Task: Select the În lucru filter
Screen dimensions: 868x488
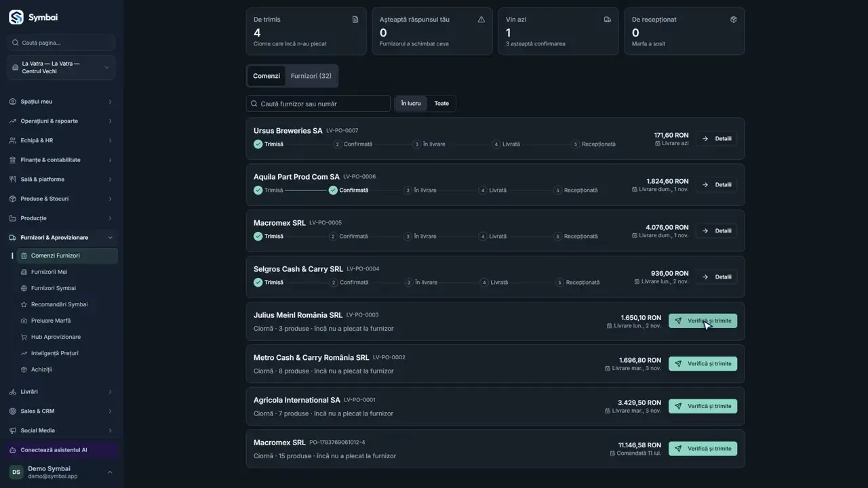Action: pyautogui.click(x=411, y=104)
